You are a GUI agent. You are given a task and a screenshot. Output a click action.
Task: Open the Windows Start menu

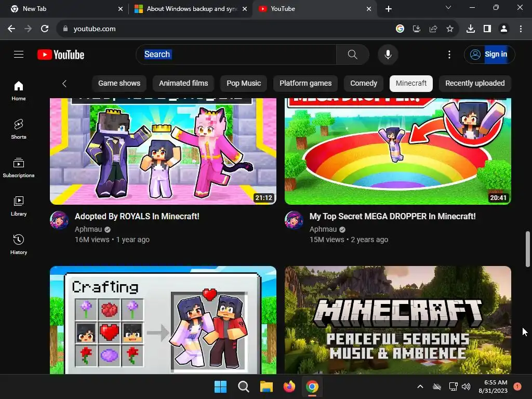click(x=220, y=387)
